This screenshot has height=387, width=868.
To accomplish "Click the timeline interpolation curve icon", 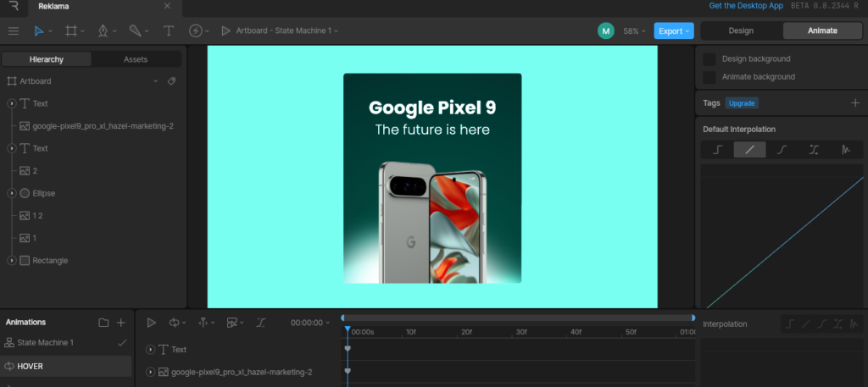I will tap(261, 323).
